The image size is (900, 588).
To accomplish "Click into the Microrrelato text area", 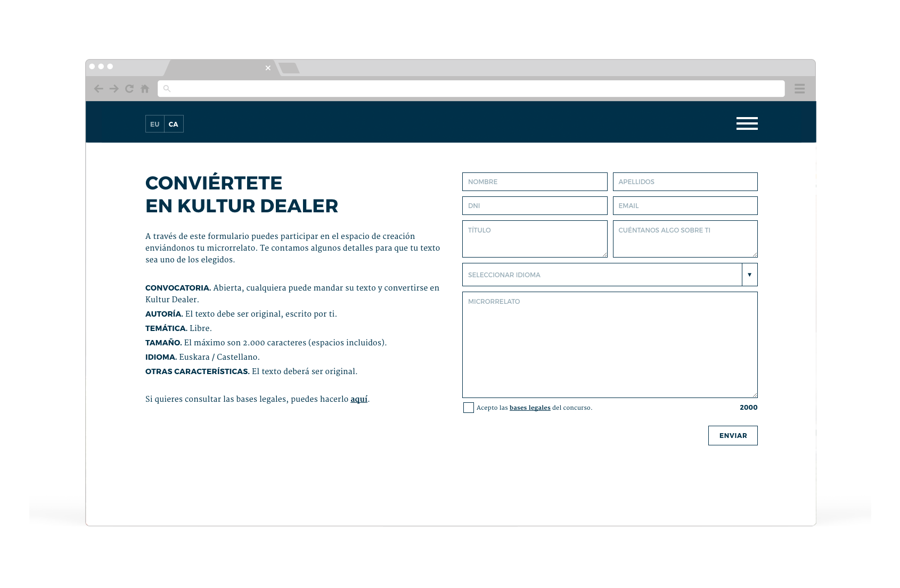I will pyautogui.click(x=610, y=345).
